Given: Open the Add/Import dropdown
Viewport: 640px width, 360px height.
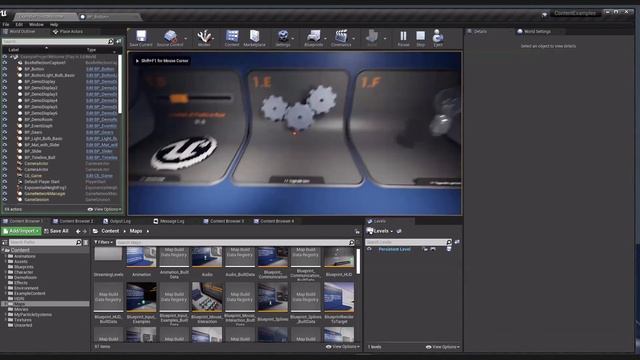Looking at the screenshot, I should (21, 231).
